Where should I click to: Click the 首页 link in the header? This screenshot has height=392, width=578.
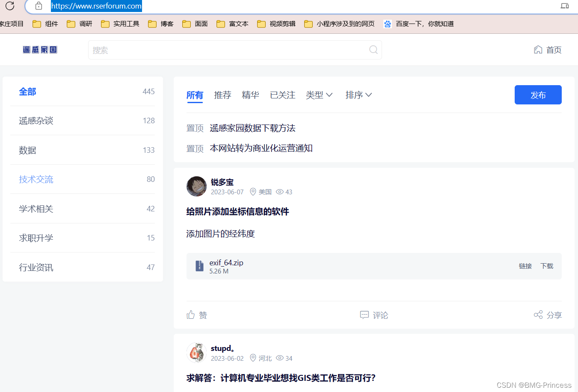554,50
